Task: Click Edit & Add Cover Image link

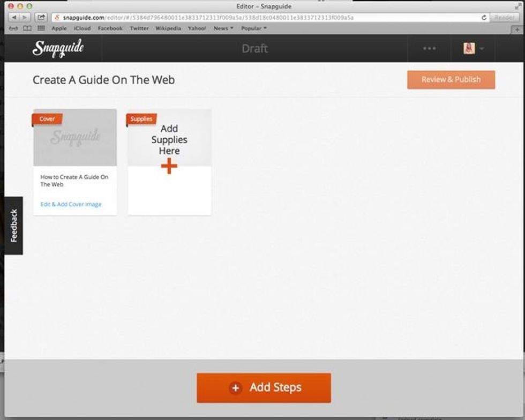Action: (x=71, y=204)
